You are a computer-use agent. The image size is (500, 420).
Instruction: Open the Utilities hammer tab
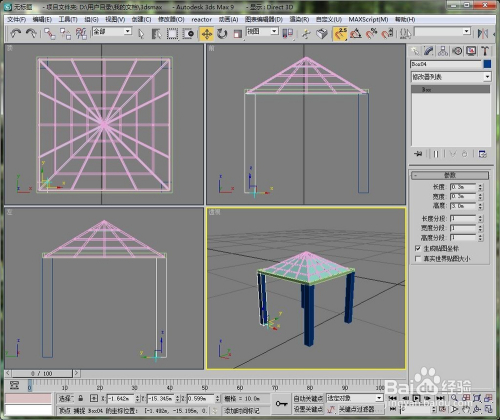point(485,51)
